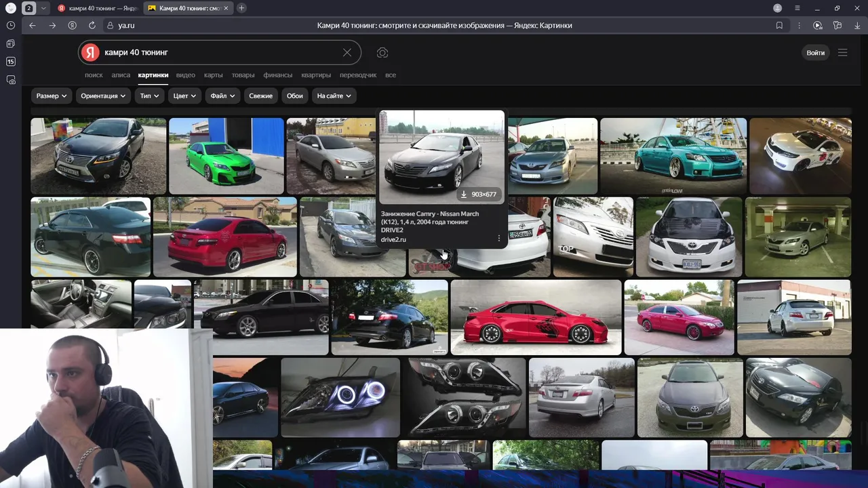Open the car interior seats thumbnail
The width and height of the screenshot is (868, 488).
tap(81, 304)
